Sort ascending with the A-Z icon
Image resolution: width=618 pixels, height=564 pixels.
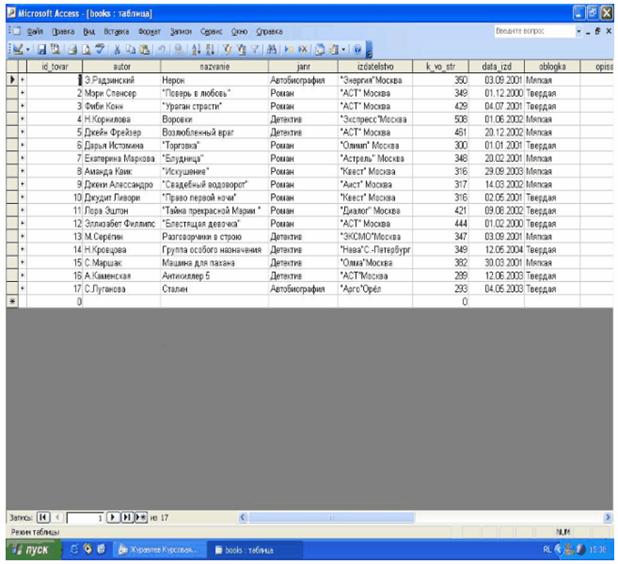point(196,49)
